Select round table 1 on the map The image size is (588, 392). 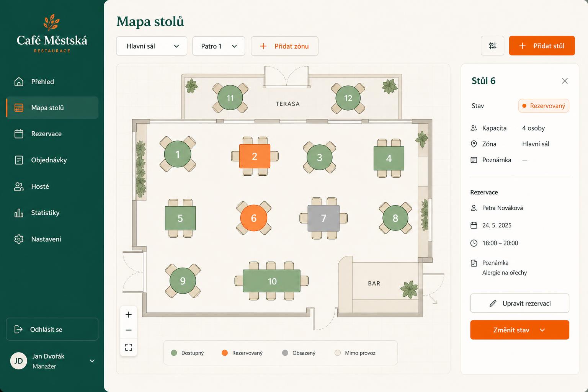coord(178,154)
